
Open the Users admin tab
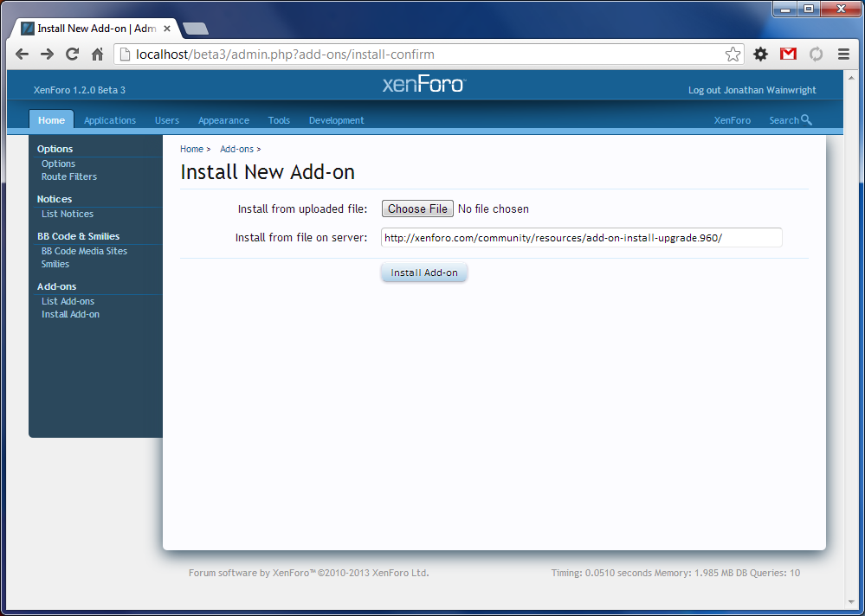coord(166,120)
